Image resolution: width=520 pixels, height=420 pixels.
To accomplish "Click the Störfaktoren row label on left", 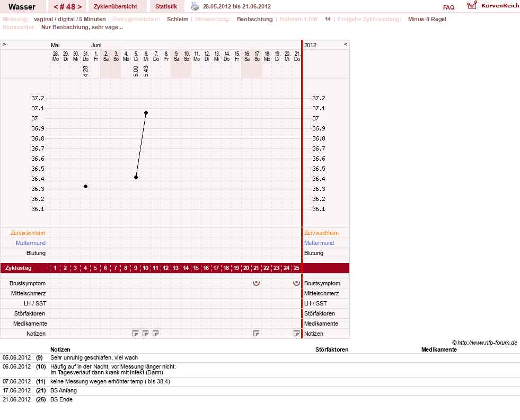I will coord(30,313).
